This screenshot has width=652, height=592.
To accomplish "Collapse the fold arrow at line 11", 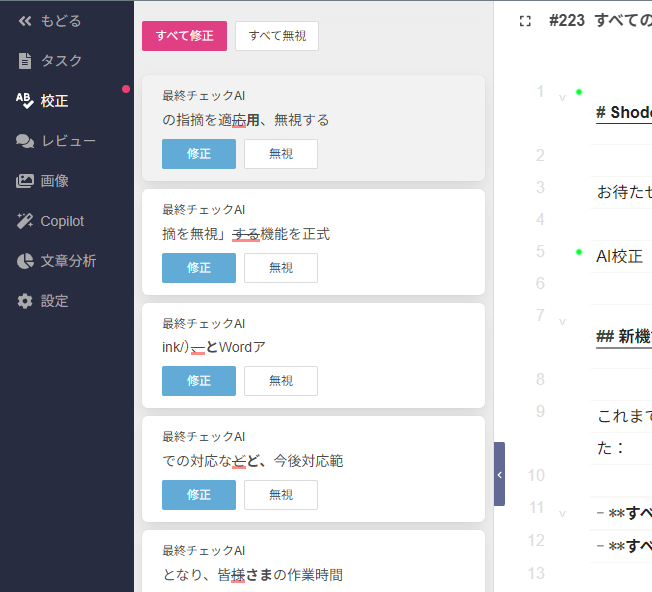I will tap(562, 514).
